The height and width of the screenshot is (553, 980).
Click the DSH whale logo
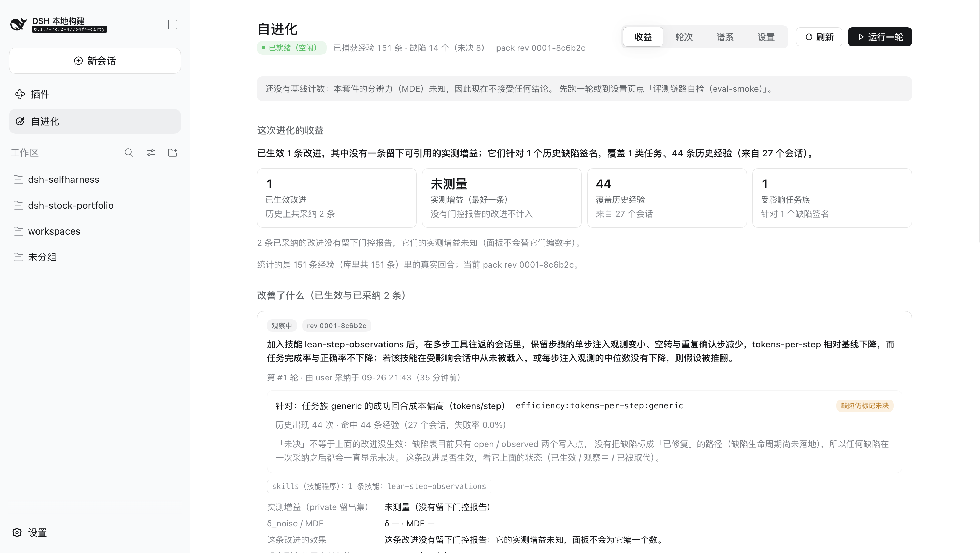(x=18, y=24)
